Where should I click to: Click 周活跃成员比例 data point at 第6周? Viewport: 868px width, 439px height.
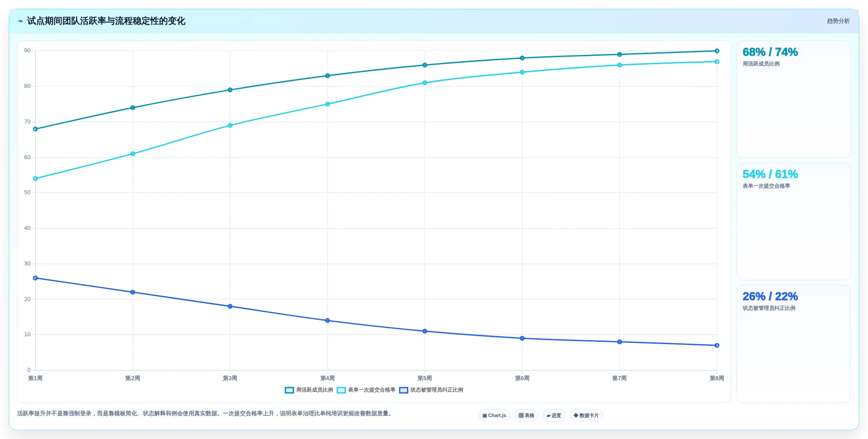(522, 58)
